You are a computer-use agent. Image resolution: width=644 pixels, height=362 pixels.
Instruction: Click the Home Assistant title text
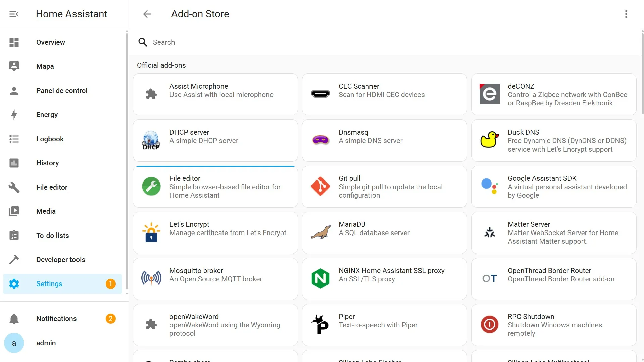(x=71, y=14)
